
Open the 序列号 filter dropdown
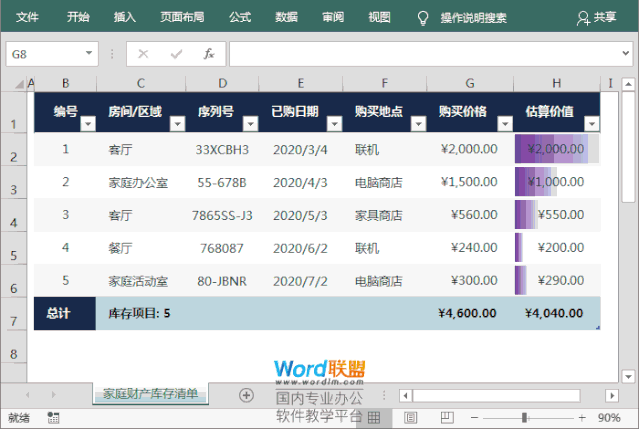[x=251, y=123]
